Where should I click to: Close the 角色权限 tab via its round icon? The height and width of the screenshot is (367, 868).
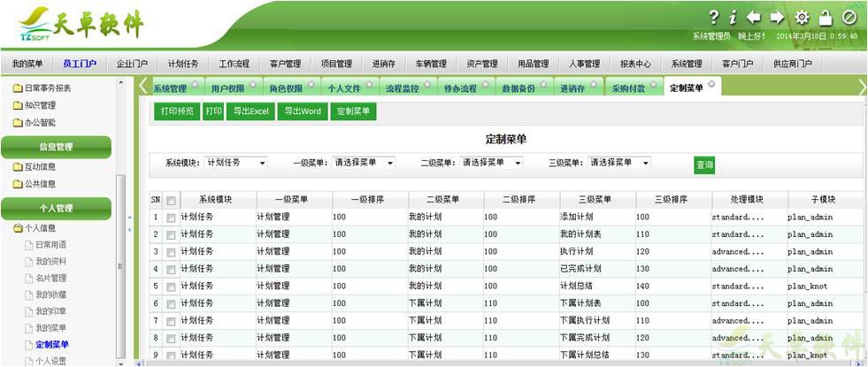[x=311, y=84]
